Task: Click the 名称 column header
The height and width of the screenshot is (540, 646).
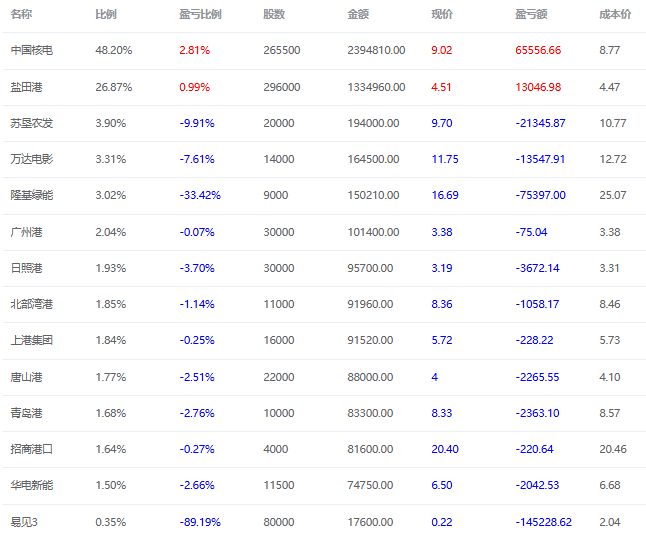Action: click(21, 14)
